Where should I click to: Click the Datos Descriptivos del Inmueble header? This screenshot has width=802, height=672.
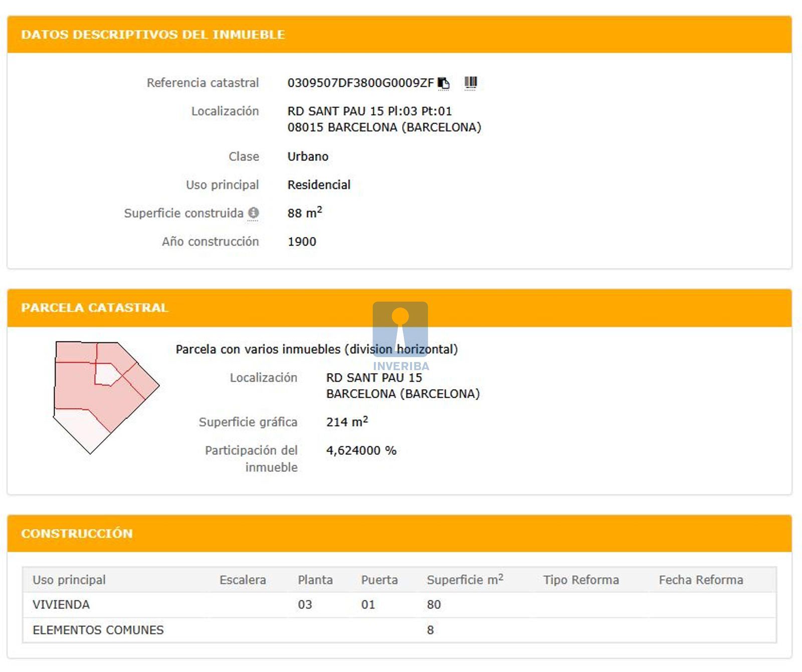[153, 35]
